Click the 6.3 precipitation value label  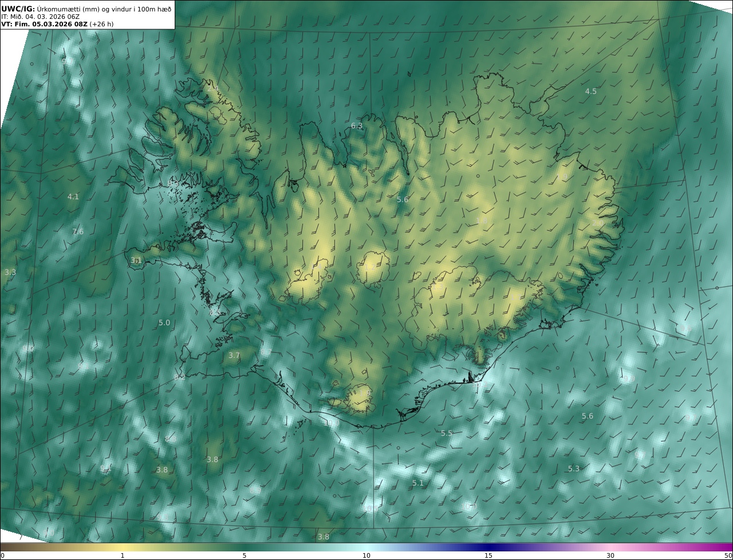tap(357, 126)
